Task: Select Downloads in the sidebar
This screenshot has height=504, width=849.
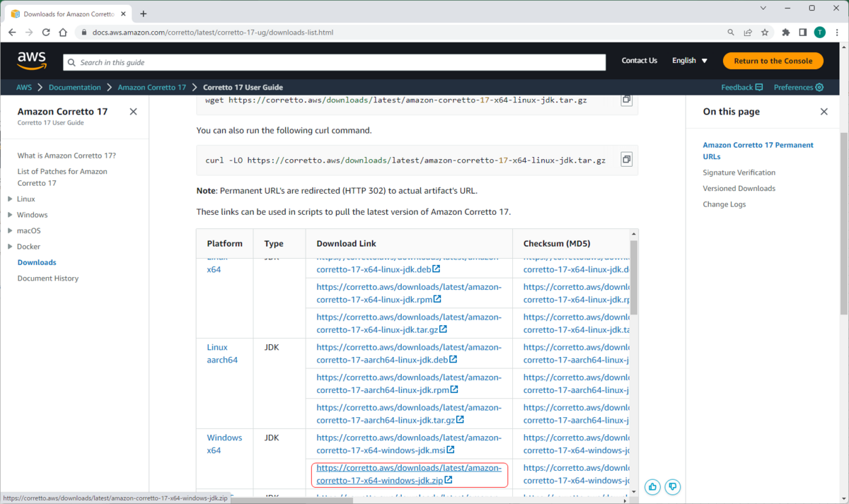Action: [x=37, y=262]
